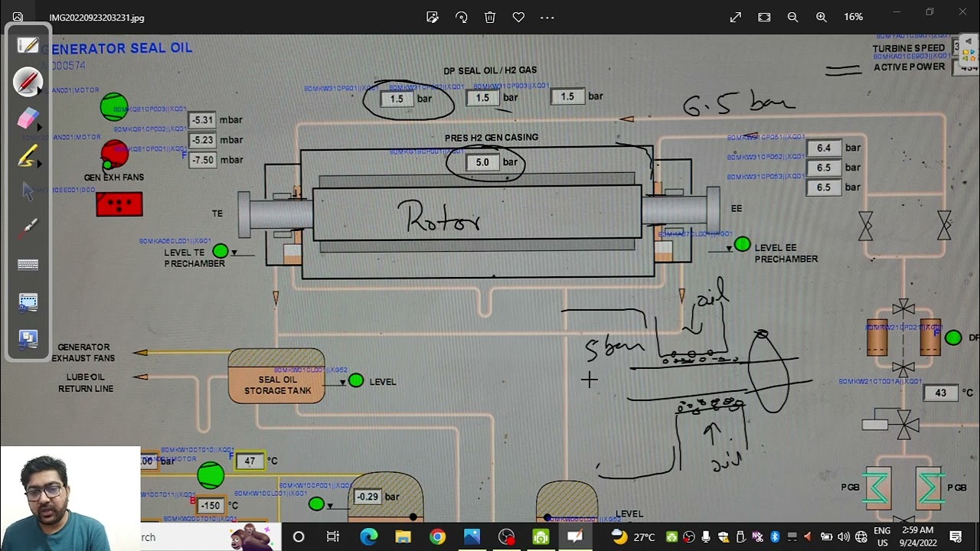Click the TURBINE SPEED label
The width and height of the screenshot is (980, 551).
tap(909, 48)
